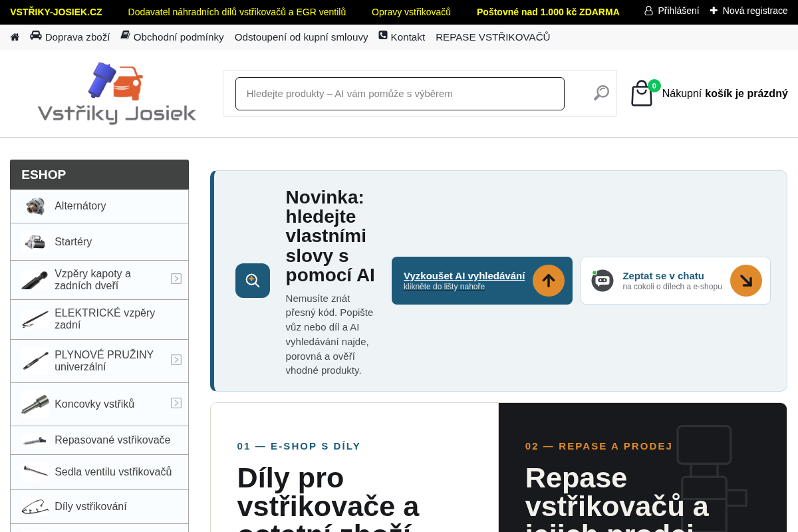798x532 pixels.
Task: Click the 02 — REPASE A PRODEJ card
Action: coord(642,467)
